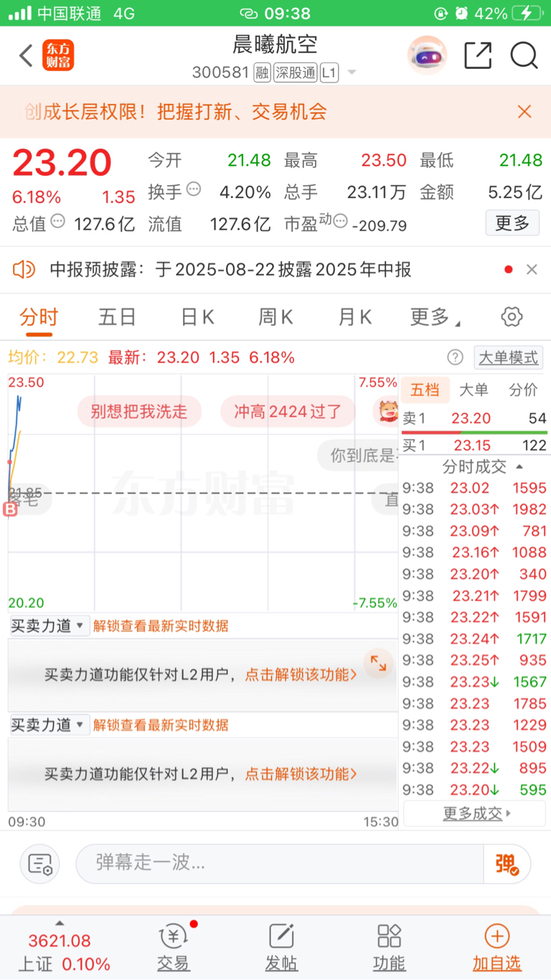Expand indicator panel with orange arrows icon
Viewport: 551px width, 980px height.
point(378,664)
